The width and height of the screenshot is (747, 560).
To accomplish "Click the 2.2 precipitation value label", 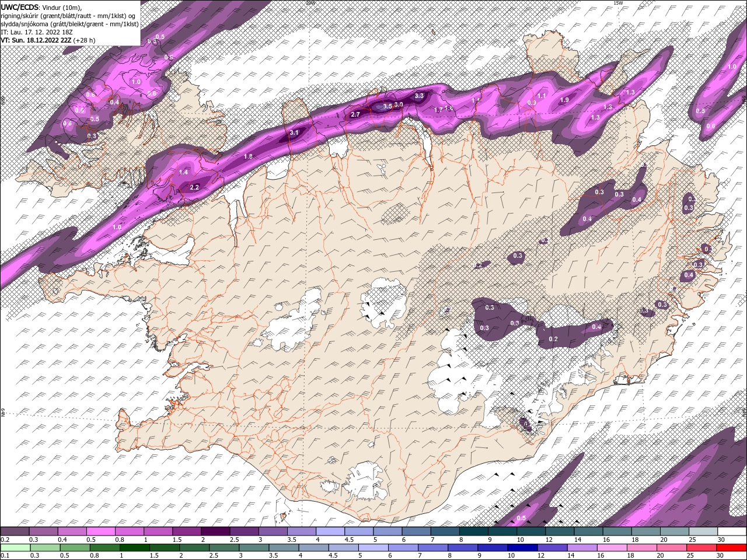I will pyautogui.click(x=195, y=187).
